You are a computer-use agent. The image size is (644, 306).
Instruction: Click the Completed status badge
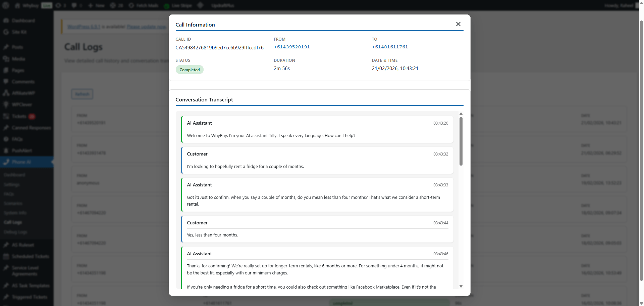click(x=190, y=70)
